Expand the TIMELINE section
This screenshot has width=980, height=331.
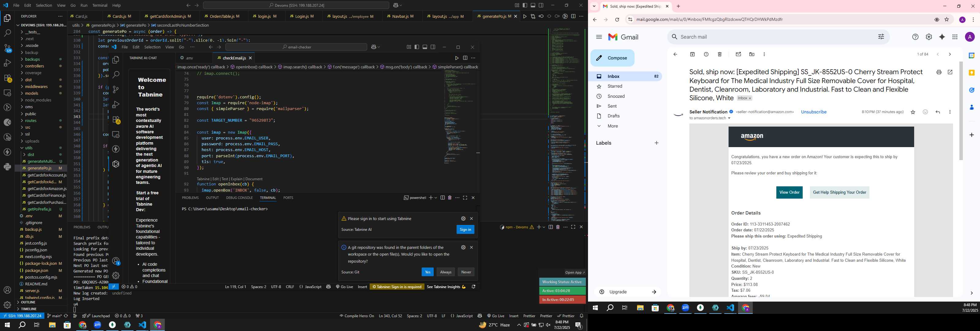click(x=41, y=309)
